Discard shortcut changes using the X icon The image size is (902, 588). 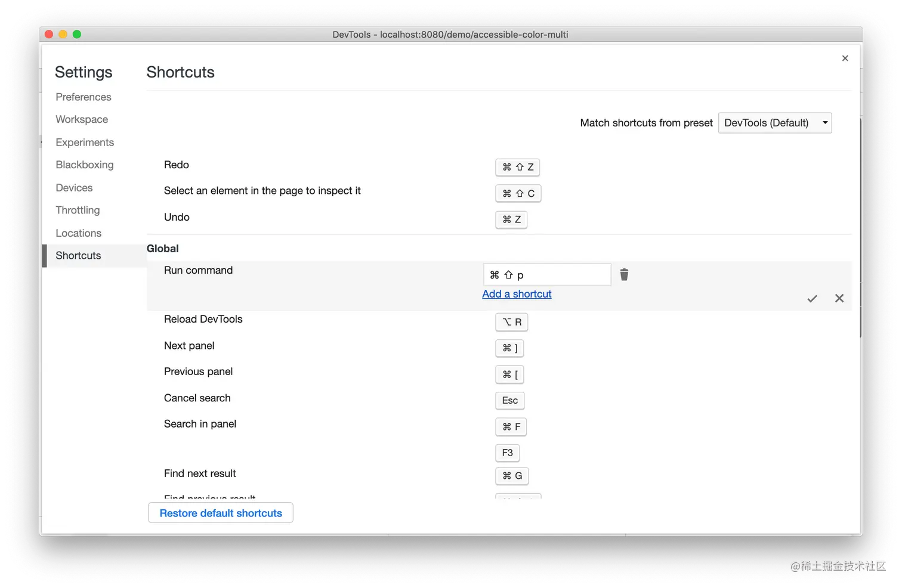click(839, 298)
